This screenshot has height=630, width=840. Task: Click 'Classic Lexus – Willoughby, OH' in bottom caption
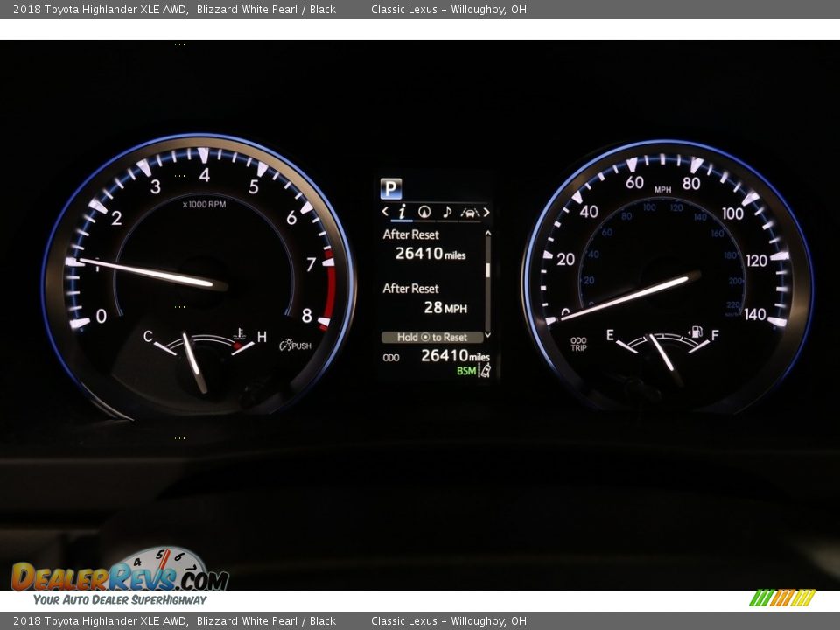pos(449,621)
